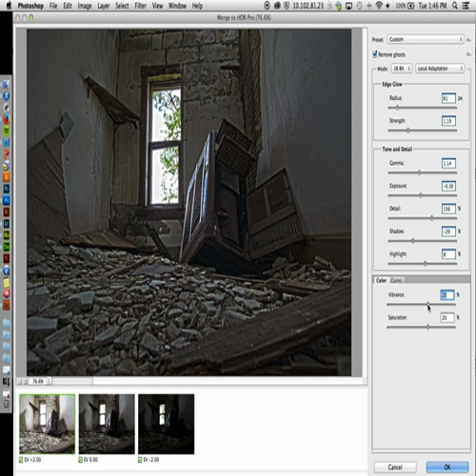476x476 pixels.
Task: Focus the Strength value field
Action: [448, 121]
